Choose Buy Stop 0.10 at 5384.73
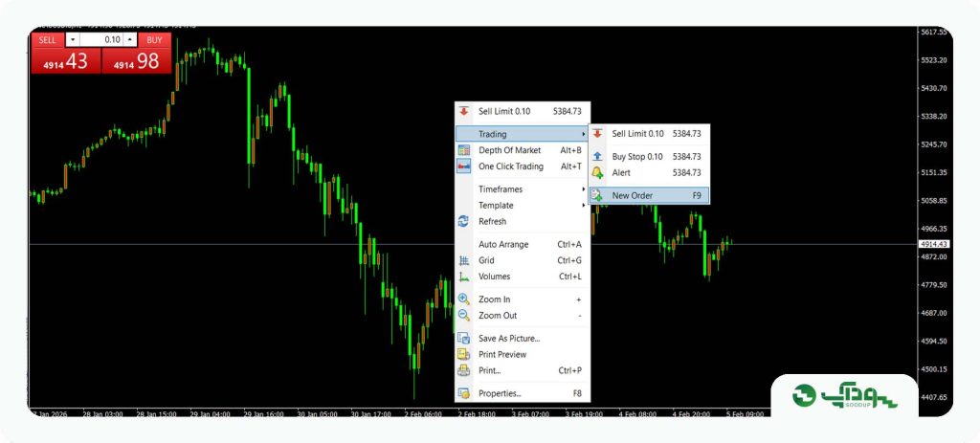Screen dimensions: 980x443 pyautogui.click(x=650, y=156)
